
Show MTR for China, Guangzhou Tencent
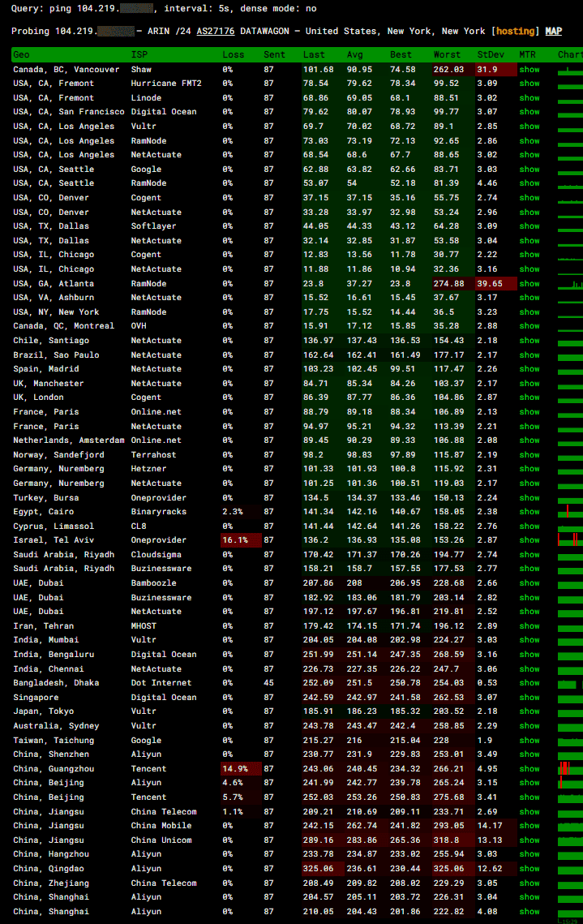529,769
